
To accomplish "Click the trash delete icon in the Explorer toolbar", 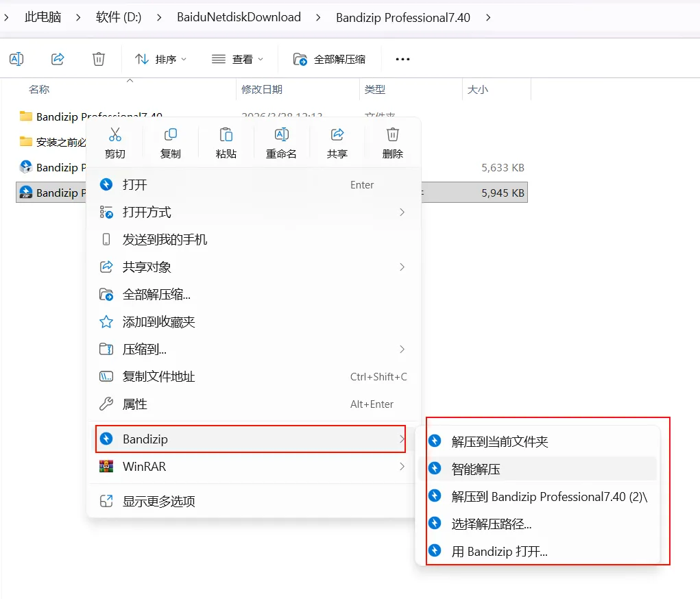I will tap(99, 59).
